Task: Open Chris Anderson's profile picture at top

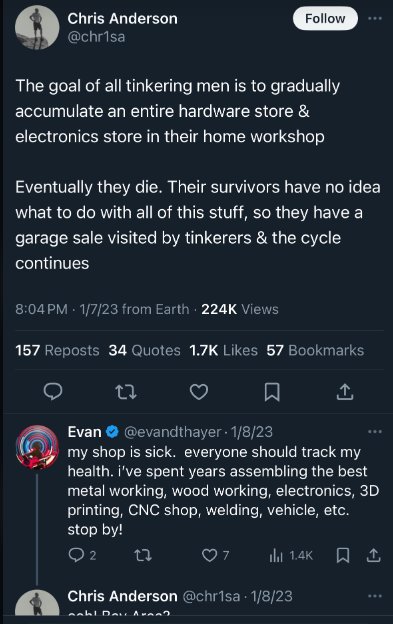Action: pos(37,28)
